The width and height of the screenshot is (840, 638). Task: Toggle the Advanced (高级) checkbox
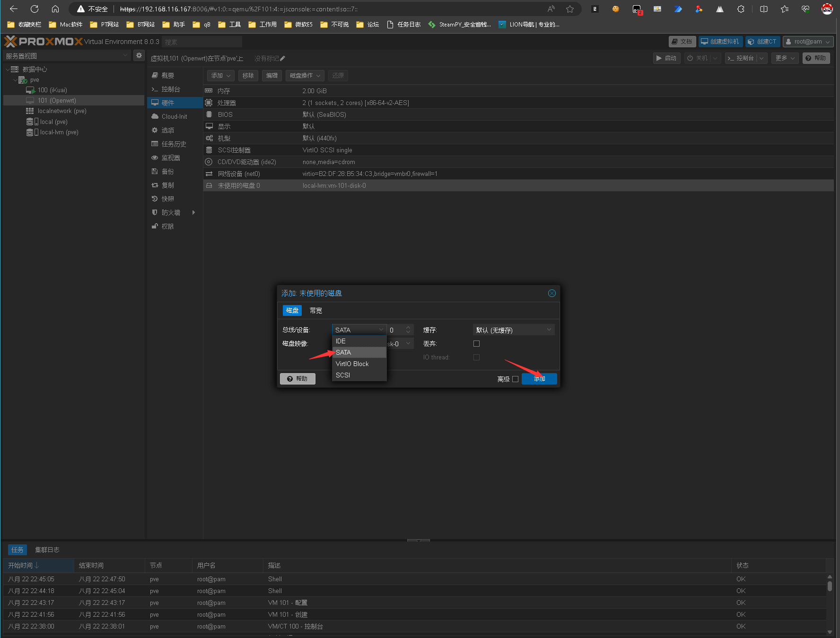515,379
